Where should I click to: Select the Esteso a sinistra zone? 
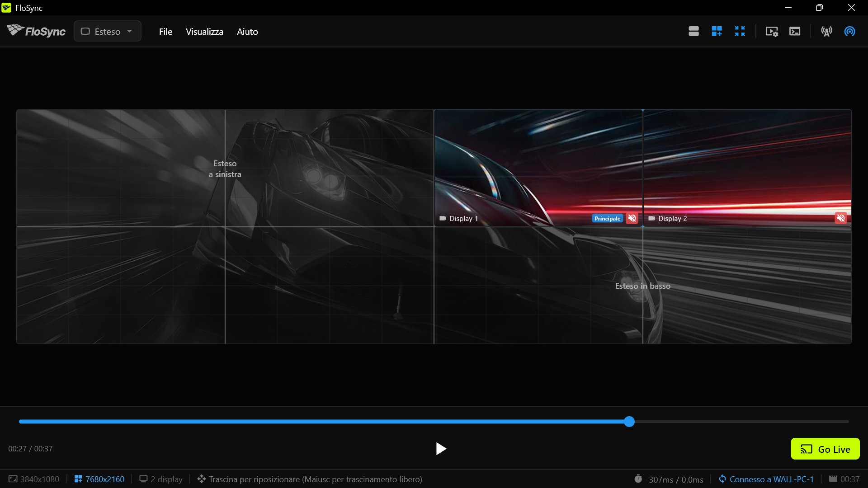[225, 169]
